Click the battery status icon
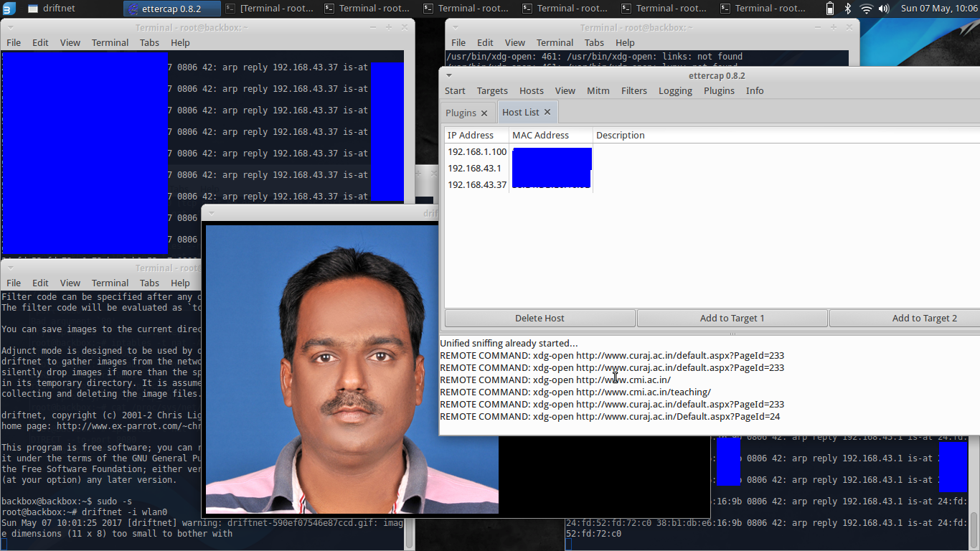Viewport: 980px width, 551px height. point(830,9)
